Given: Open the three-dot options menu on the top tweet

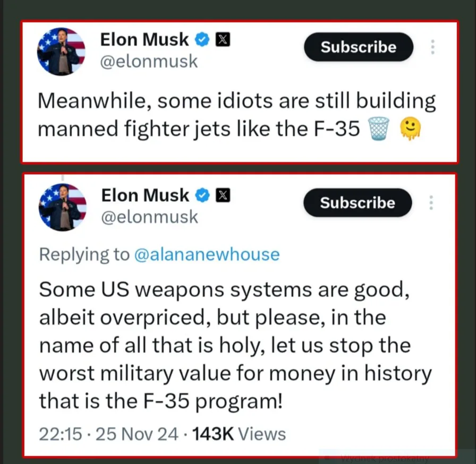Looking at the screenshot, I should tap(433, 47).
